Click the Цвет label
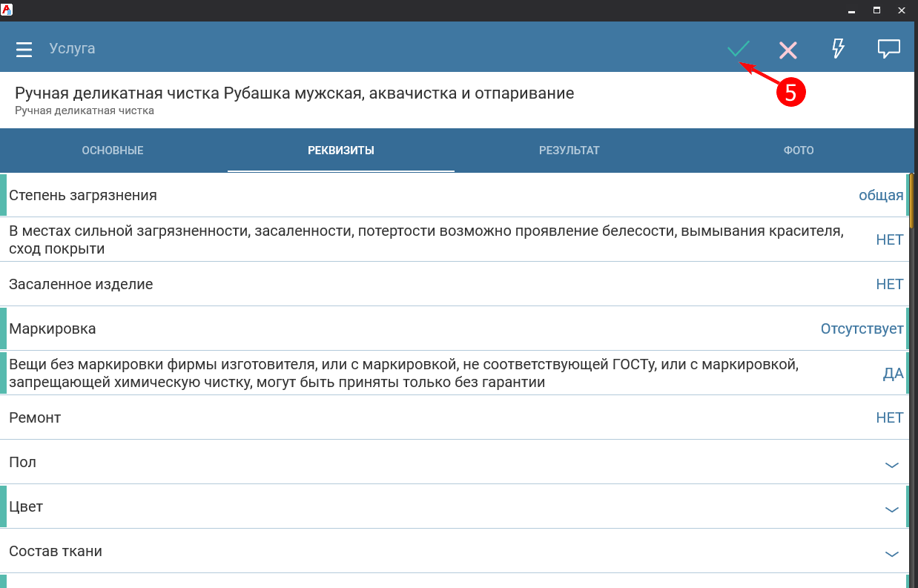This screenshot has width=918, height=588. click(x=26, y=506)
